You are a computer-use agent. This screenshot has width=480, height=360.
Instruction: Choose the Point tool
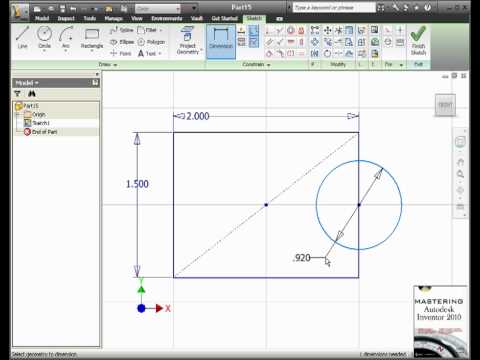pos(121,53)
